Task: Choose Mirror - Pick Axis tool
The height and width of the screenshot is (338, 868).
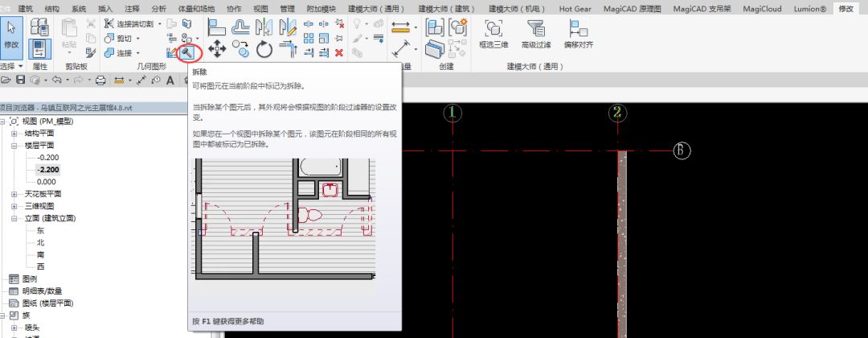Action: (x=264, y=27)
